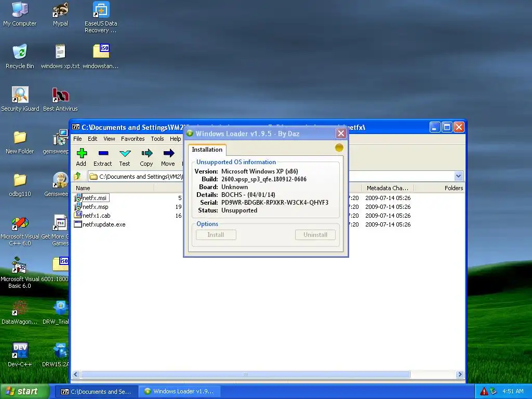The width and height of the screenshot is (532, 399).
Task: Go up one folder level in 7-Zip
Action: click(78, 176)
